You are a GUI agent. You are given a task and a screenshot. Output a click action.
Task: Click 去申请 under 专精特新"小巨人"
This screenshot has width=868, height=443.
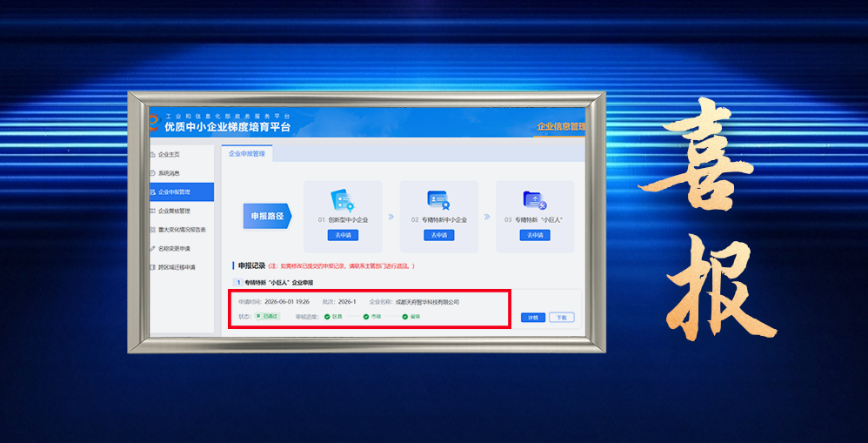pos(535,235)
